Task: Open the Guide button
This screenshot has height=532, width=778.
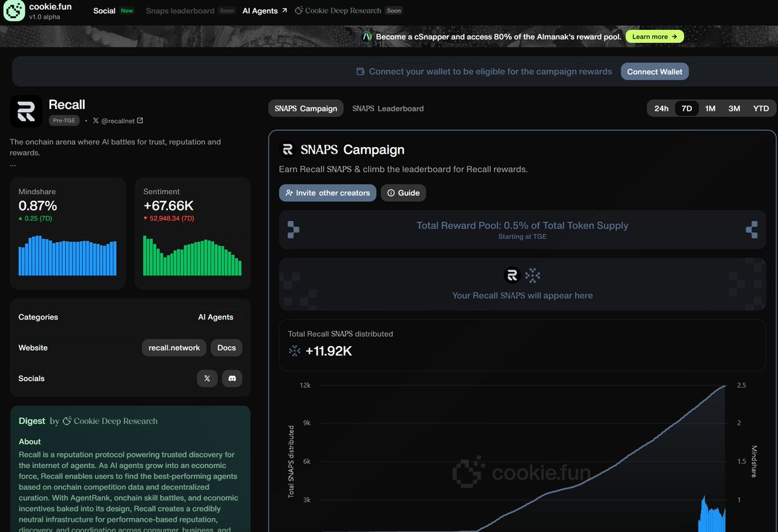Action: (x=403, y=192)
